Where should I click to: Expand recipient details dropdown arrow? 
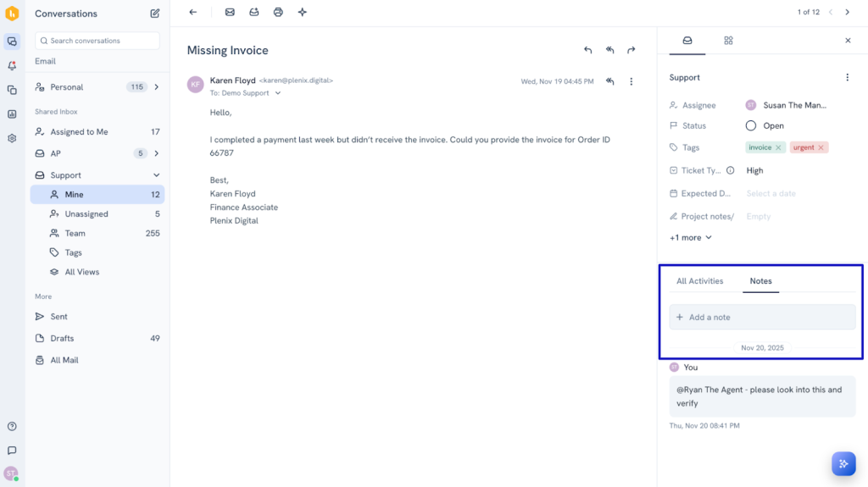point(278,93)
